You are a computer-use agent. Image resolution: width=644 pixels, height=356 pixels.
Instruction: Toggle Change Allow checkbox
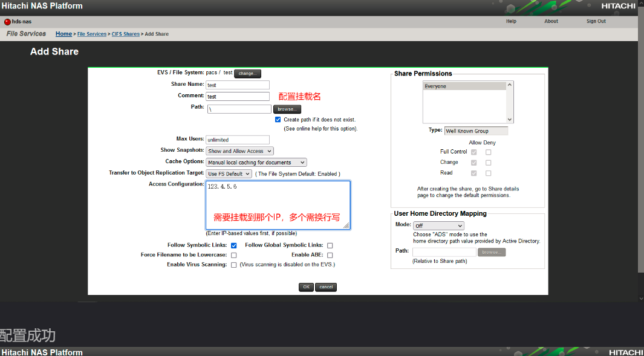pos(474,163)
